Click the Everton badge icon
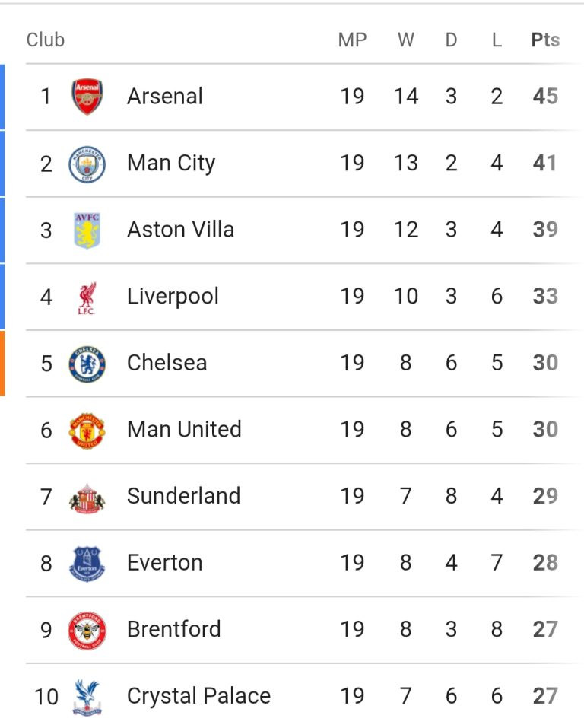Viewport: 584px width, 728px height. pos(87,563)
